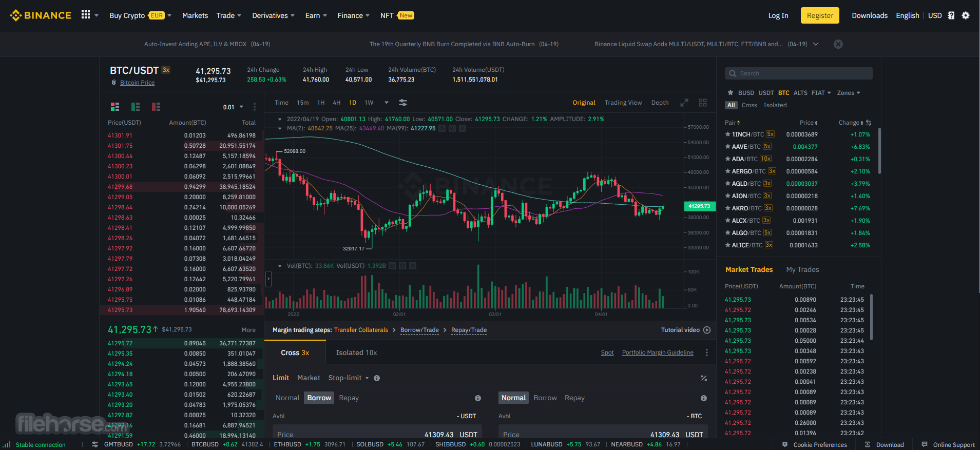Open the help and support icon in header
Image resolution: width=980 pixels, height=450 pixels.
point(951,15)
